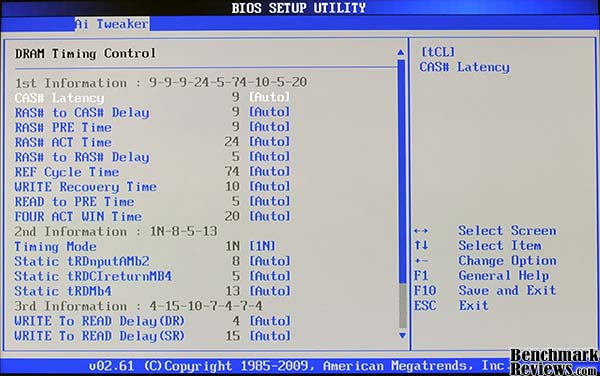Highlight the FOUR ACT WIN Time label
The width and height of the screenshot is (600, 376).
pos(78,217)
